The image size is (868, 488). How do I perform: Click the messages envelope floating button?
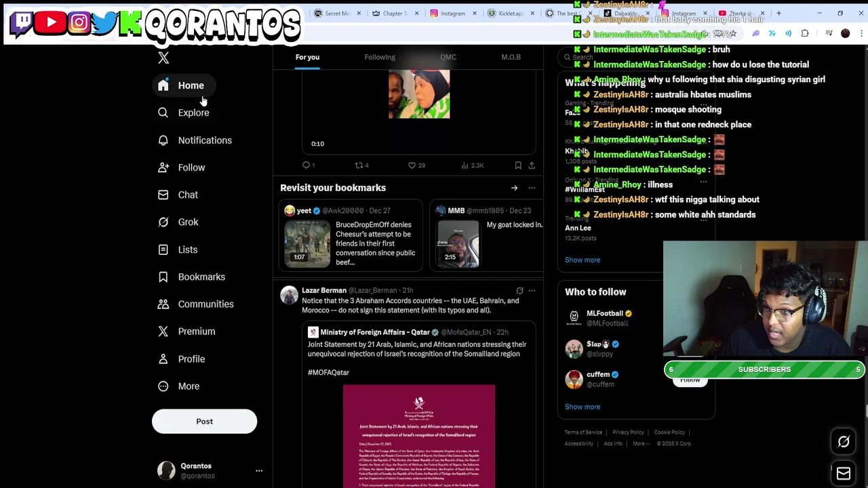(844, 474)
